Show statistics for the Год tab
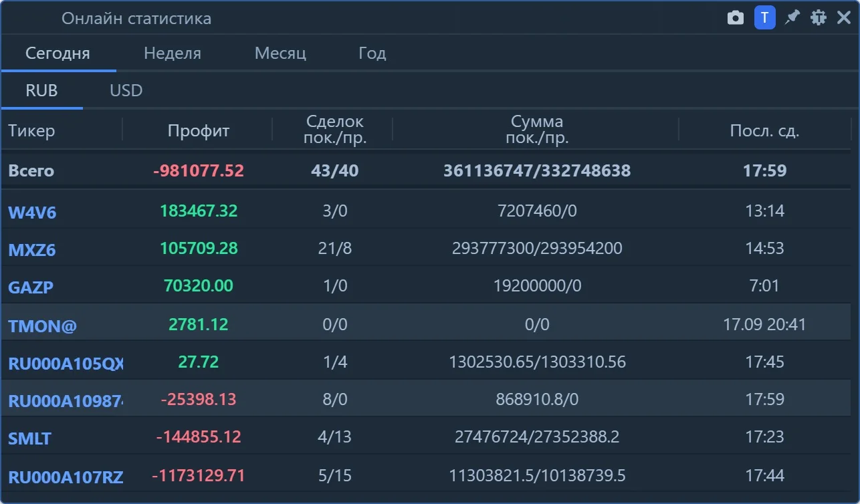Viewport: 860px width, 504px height. click(x=372, y=53)
